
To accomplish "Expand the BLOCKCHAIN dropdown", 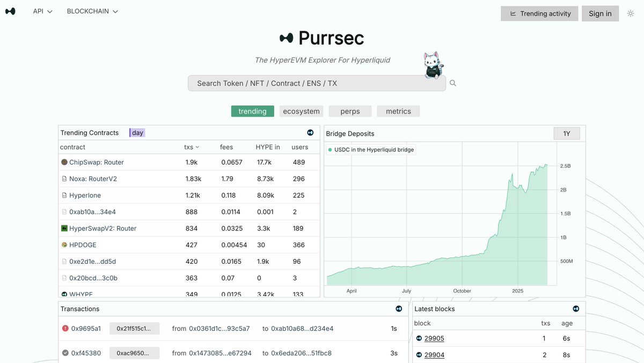I will (x=92, y=11).
